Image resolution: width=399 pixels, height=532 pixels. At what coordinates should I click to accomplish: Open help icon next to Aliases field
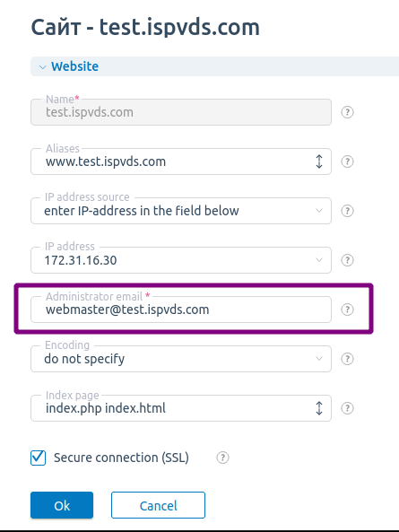347,161
